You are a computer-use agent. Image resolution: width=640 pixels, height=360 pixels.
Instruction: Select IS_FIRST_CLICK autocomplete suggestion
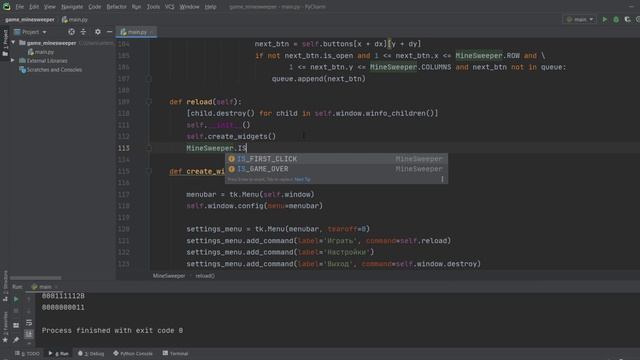click(336, 159)
